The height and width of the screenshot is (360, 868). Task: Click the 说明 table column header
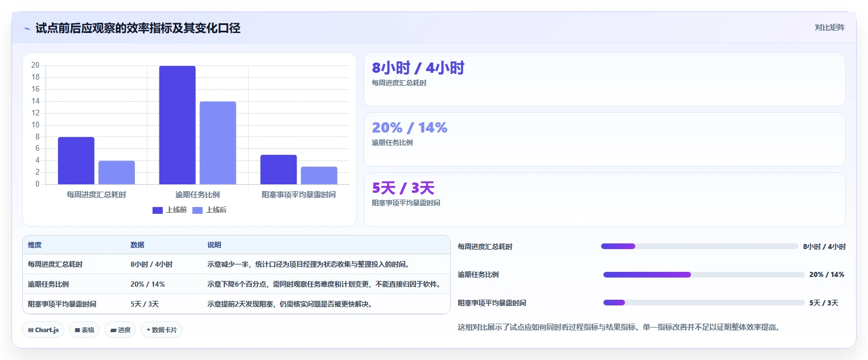click(214, 245)
